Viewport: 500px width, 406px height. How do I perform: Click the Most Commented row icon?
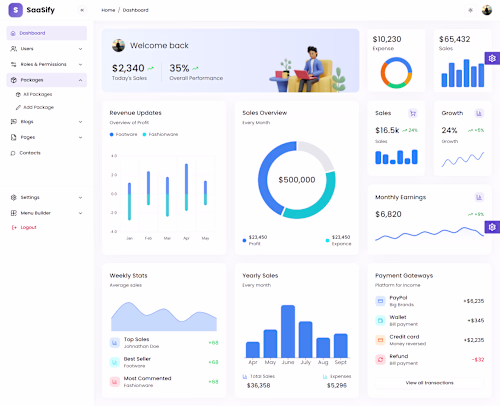(115, 382)
